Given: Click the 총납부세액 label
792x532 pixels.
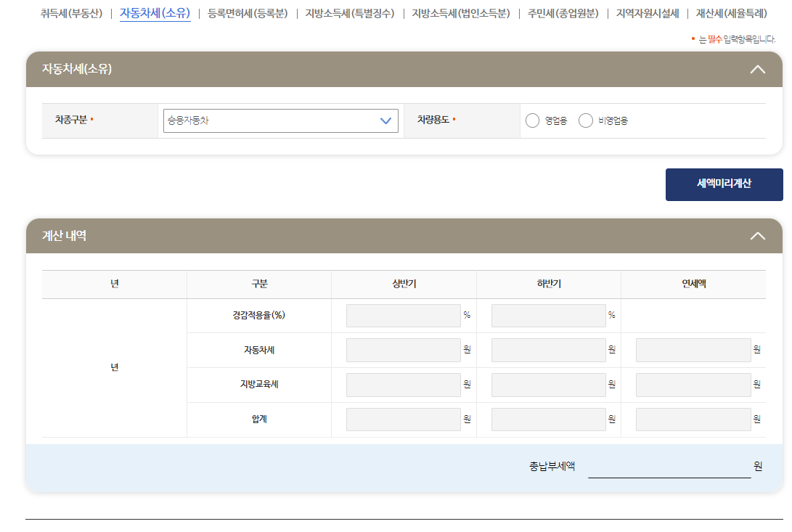Looking at the screenshot, I should [552, 467].
